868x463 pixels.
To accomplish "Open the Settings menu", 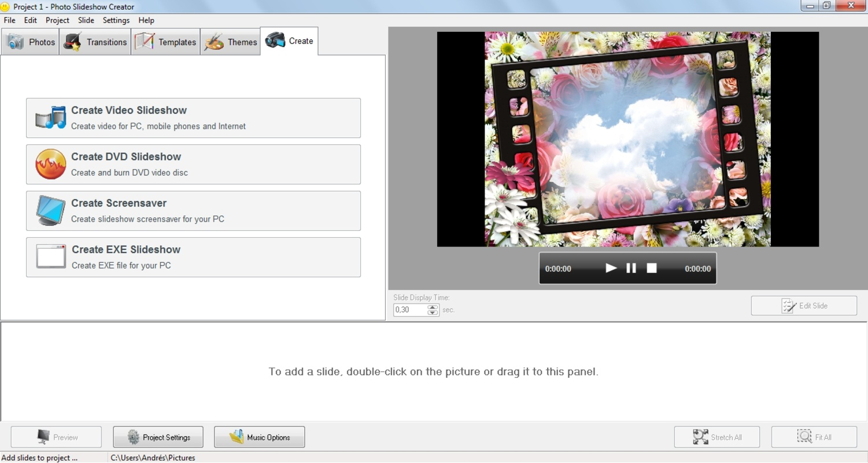I will 116,20.
